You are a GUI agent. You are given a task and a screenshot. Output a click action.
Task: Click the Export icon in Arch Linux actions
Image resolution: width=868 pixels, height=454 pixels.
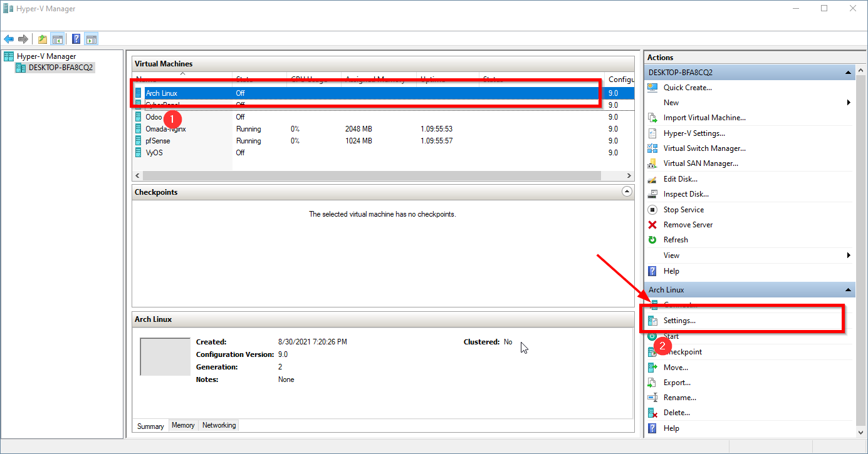[652, 383]
